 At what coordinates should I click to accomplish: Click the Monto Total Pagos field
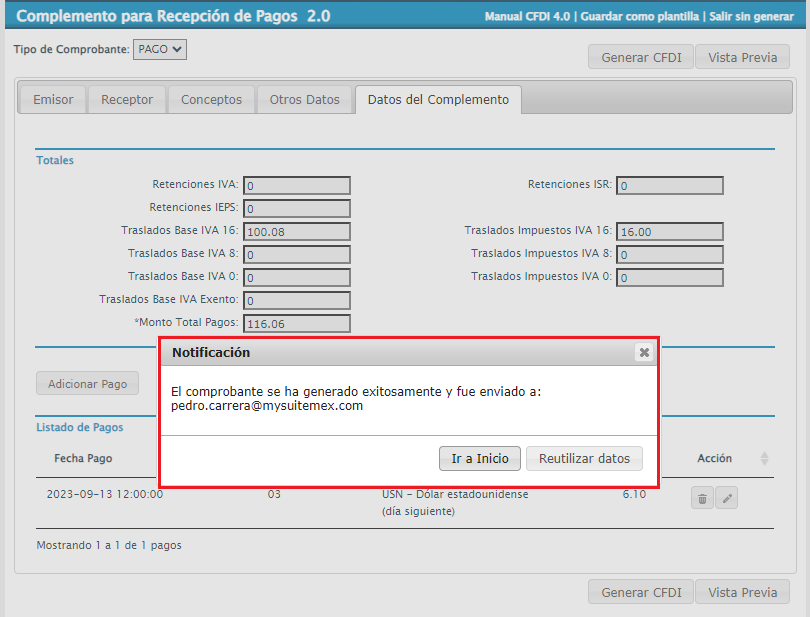click(x=297, y=324)
